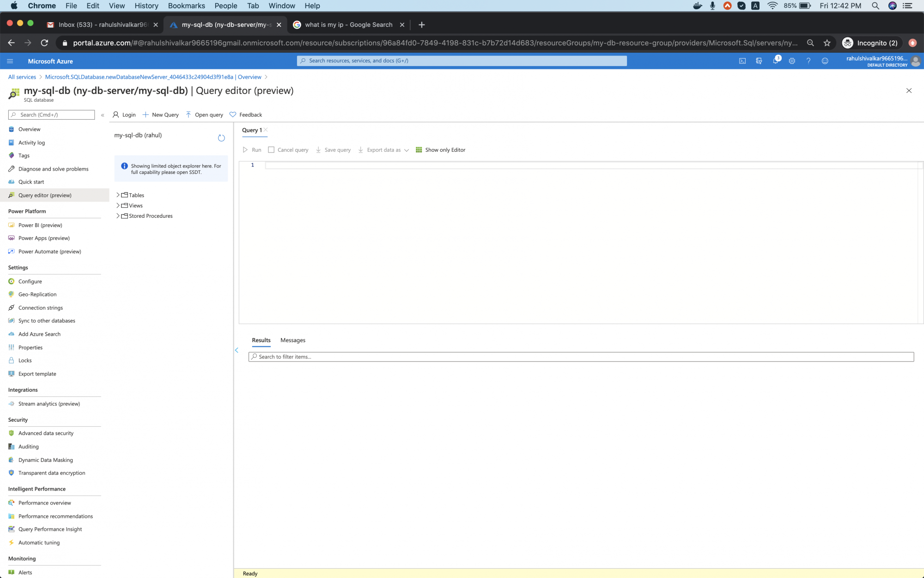Open the Azure notifications bell
This screenshot has height=578, width=924.
777,61
